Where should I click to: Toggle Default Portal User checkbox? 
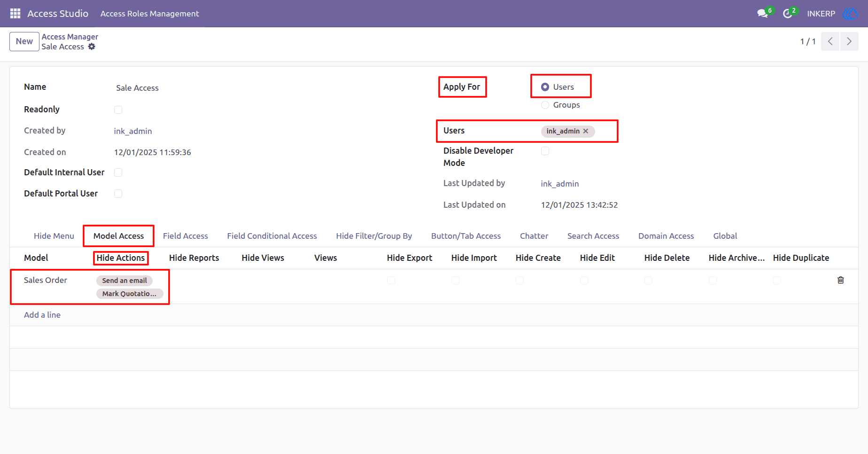coord(118,194)
